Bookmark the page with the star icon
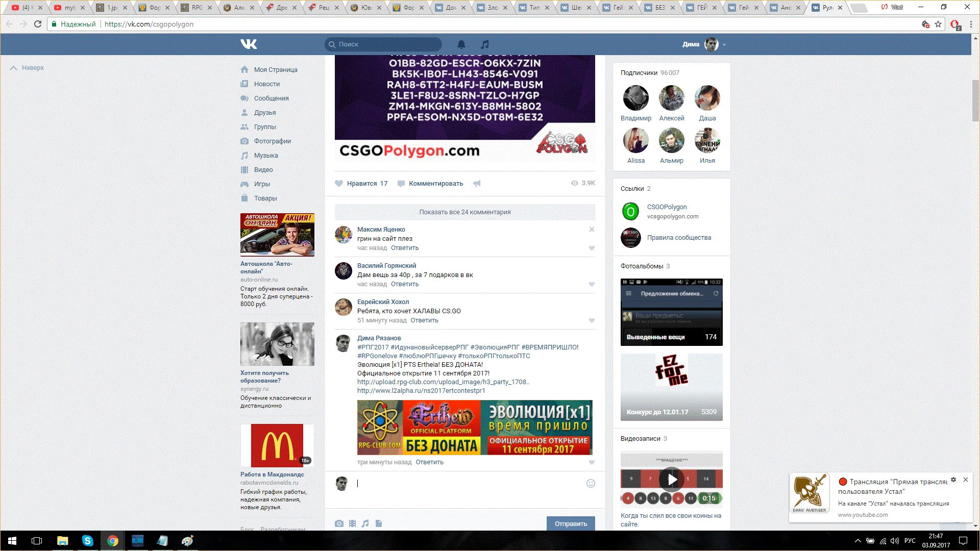This screenshot has width=980, height=551. 938,24
